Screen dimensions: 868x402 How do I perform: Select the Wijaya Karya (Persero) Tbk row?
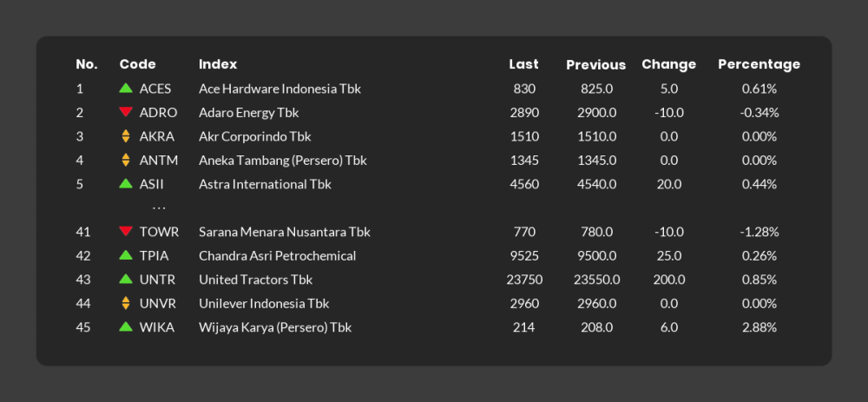point(426,327)
